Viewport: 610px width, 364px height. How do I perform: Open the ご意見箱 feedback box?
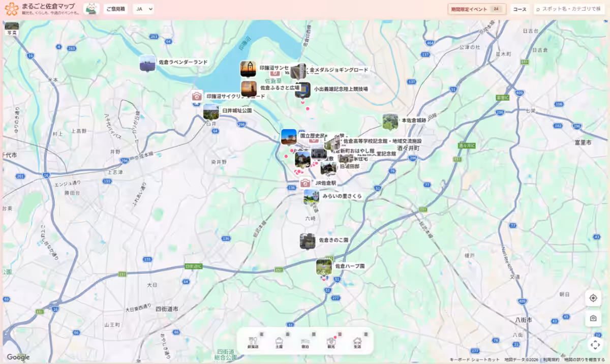point(115,9)
